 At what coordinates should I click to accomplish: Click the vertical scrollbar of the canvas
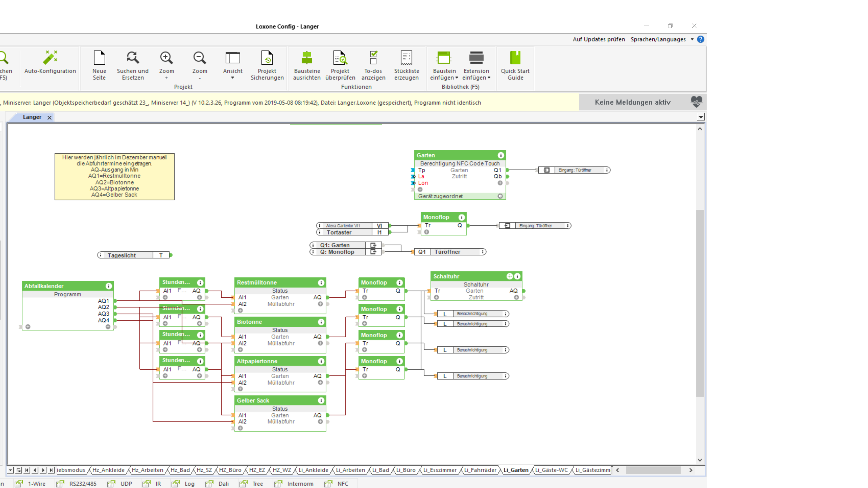click(x=700, y=303)
